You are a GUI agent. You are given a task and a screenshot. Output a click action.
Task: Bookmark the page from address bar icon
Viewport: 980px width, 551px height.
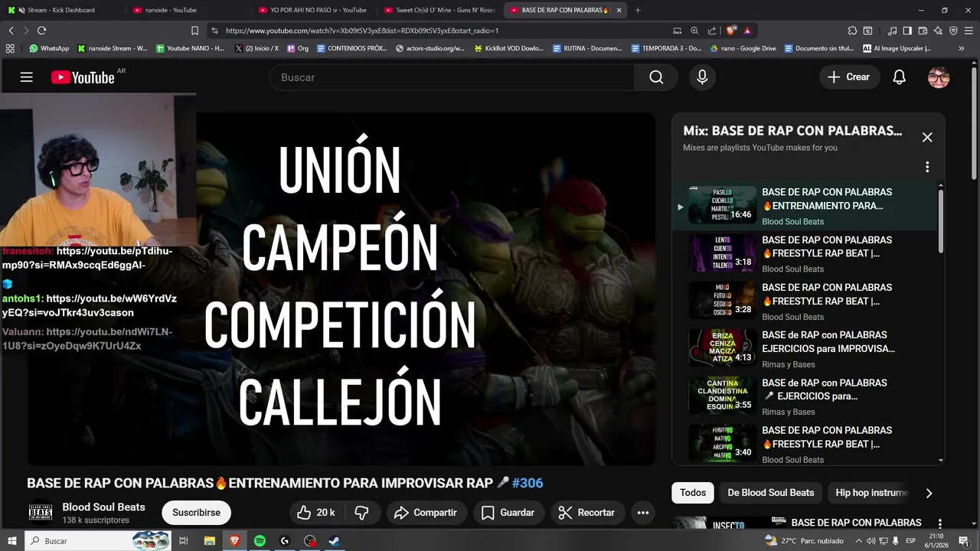coord(194,31)
